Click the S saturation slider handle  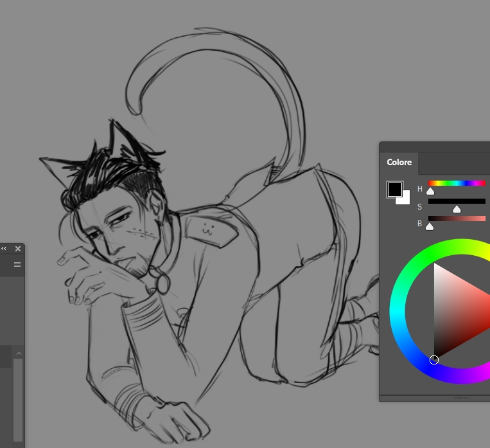coord(457,209)
